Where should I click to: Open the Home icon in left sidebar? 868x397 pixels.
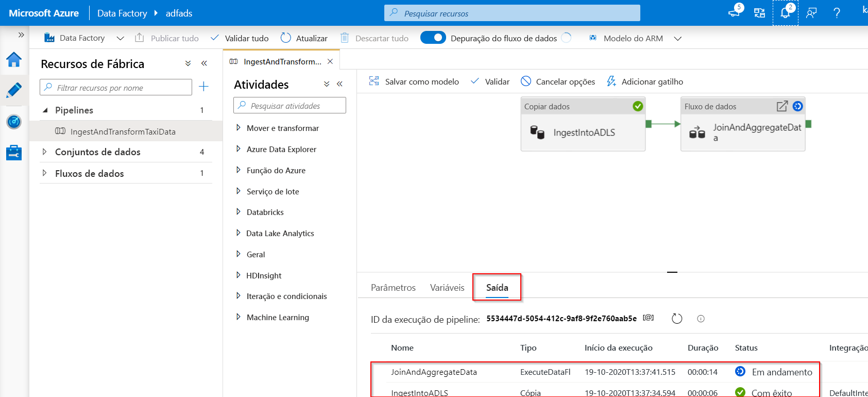pyautogui.click(x=14, y=60)
